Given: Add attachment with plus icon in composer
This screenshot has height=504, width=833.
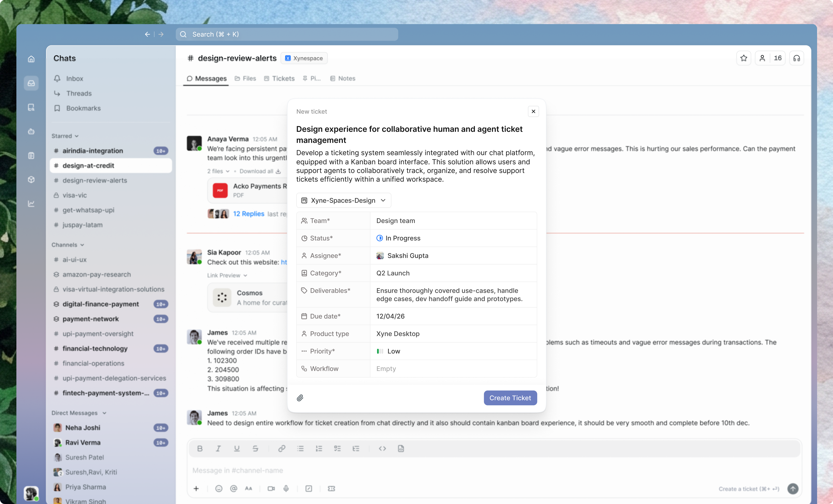Looking at the screenshot, I should 196,489.
